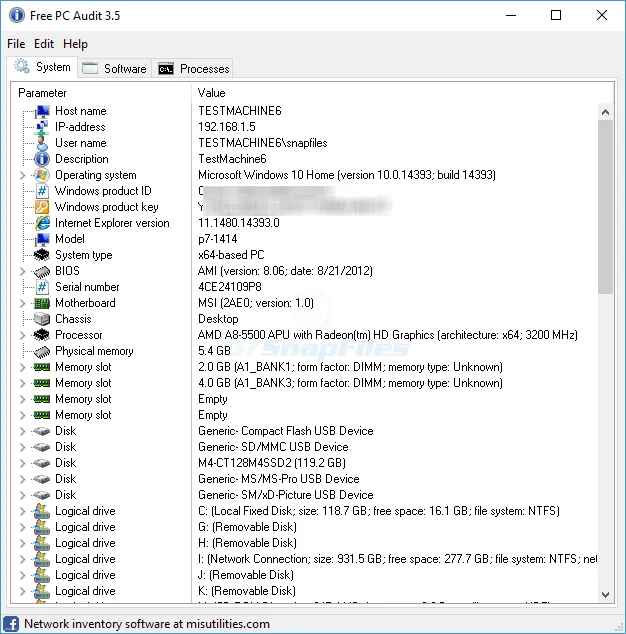
Task: Expand the Operating system node
Action: [23, 175]
